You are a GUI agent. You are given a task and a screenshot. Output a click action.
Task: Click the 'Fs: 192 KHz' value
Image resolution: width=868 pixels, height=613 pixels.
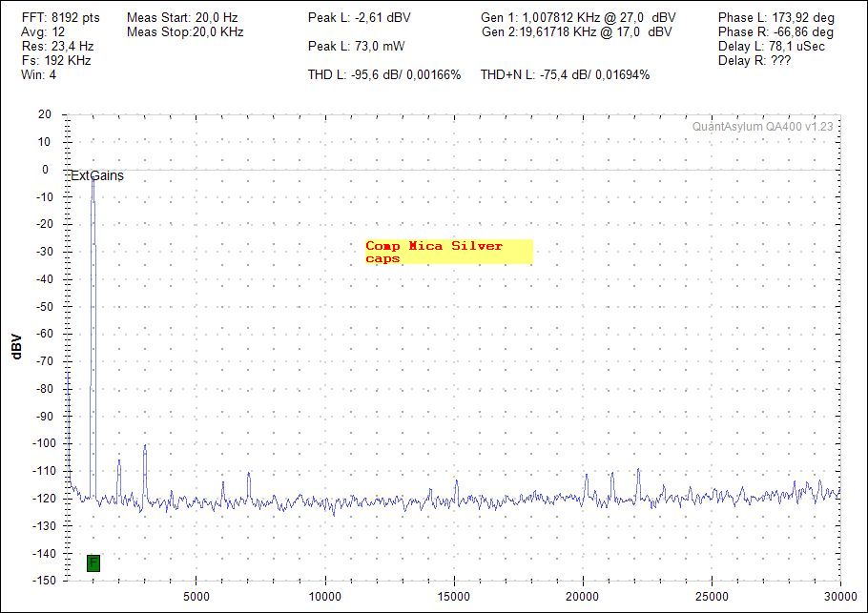pyautogui.click(x=56, y=61)
